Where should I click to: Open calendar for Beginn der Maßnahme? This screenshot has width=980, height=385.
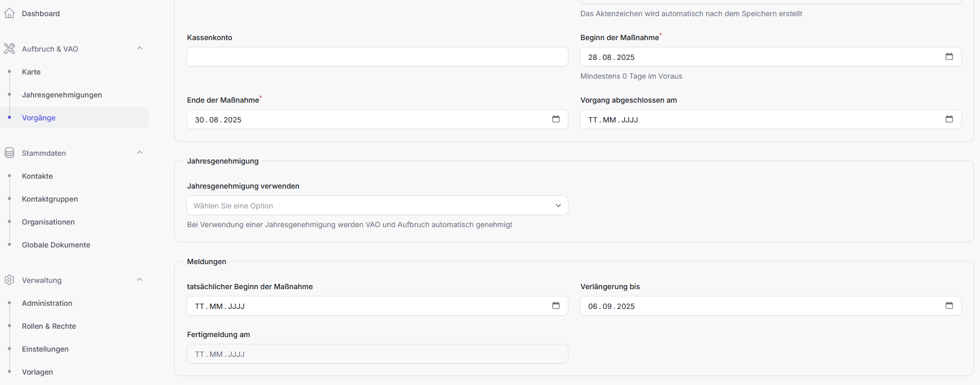[x=949, y=57]
